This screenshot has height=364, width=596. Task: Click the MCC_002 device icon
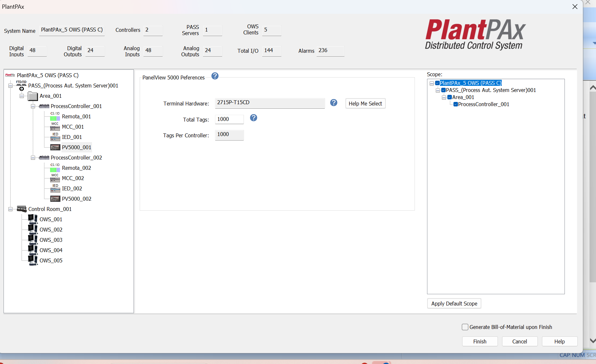coord(55,178)
